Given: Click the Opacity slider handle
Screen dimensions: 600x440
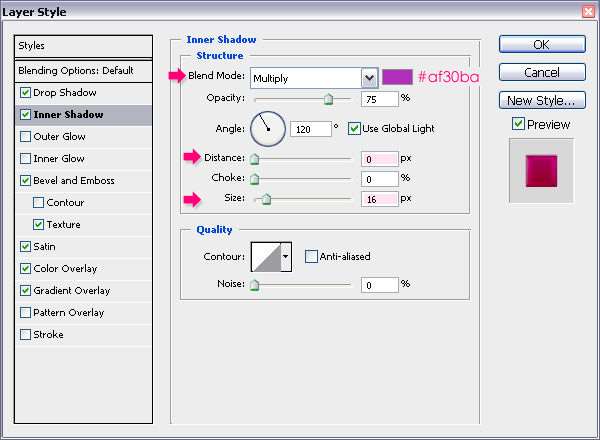Looking at the screenshot, I should [328, 99].
